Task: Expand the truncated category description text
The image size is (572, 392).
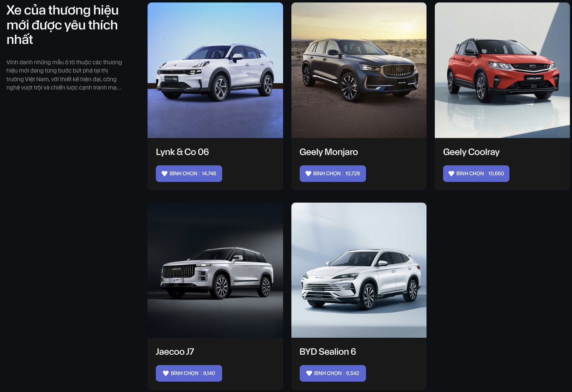Action: 64,75
